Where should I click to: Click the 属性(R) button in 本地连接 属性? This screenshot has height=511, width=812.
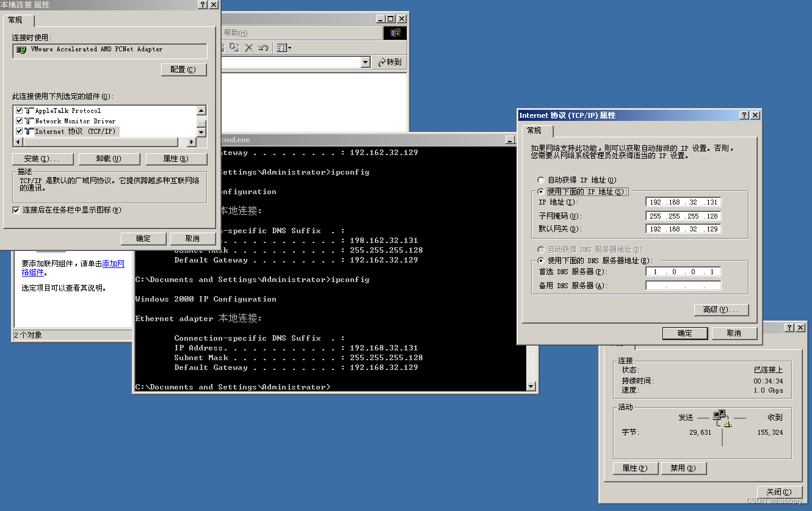point(176,159)
